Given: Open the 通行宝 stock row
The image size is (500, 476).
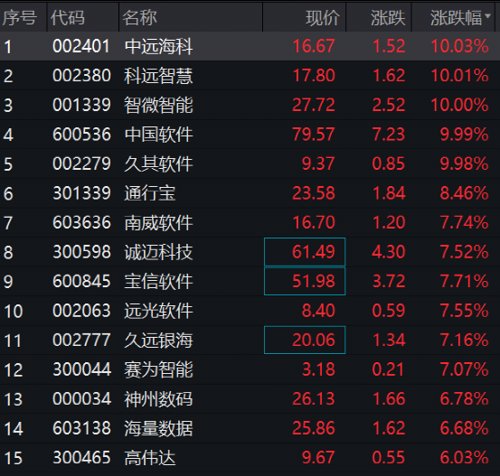Looking at the screenshot, I should pyautogui.click(x=250, y=193).
